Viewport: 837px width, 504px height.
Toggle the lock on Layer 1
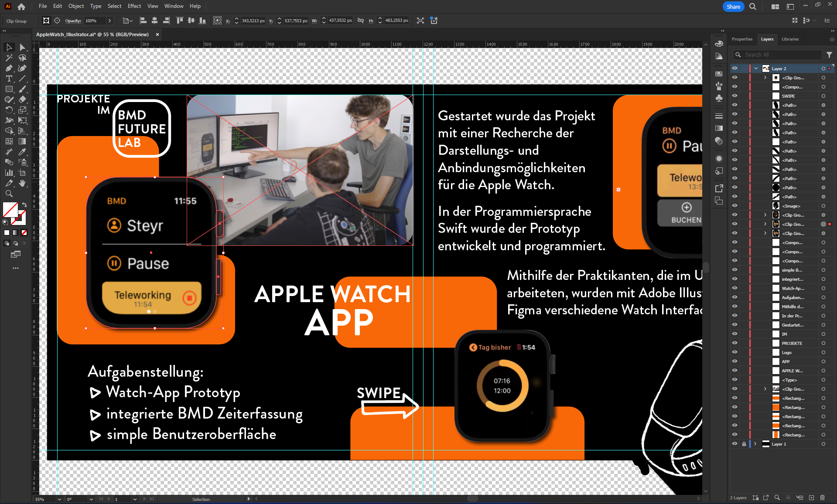[744, 444]
